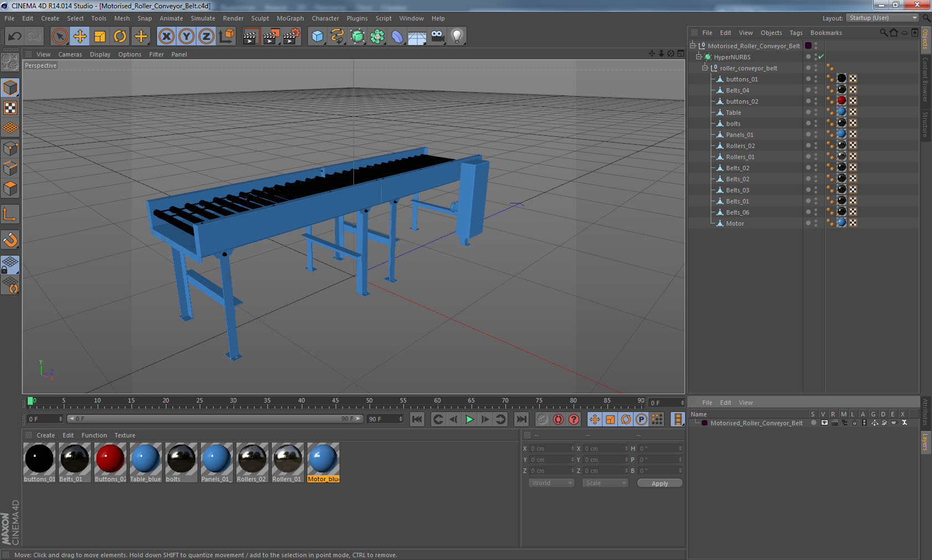This screenshot has height=560, width=932.
Task: Switch to Texture mode icon
Action: [x=11, y=108]
